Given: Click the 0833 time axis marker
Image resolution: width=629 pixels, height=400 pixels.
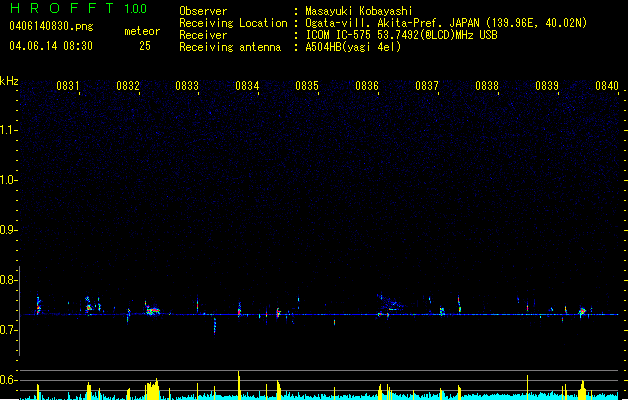Looking at the screenshot, I should 187,86.
